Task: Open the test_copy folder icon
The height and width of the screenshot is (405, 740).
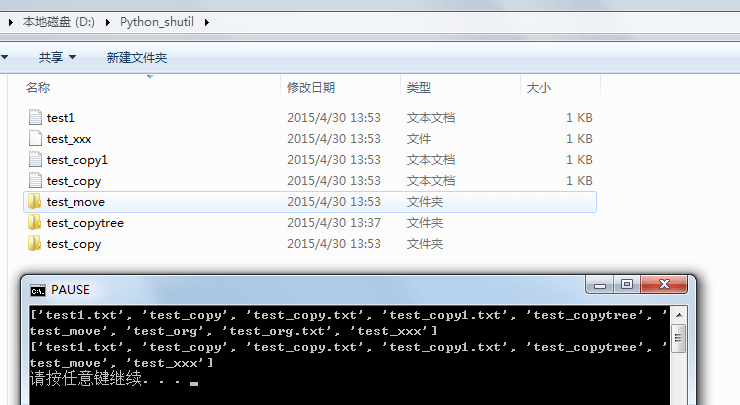Action: pos(35,244)
